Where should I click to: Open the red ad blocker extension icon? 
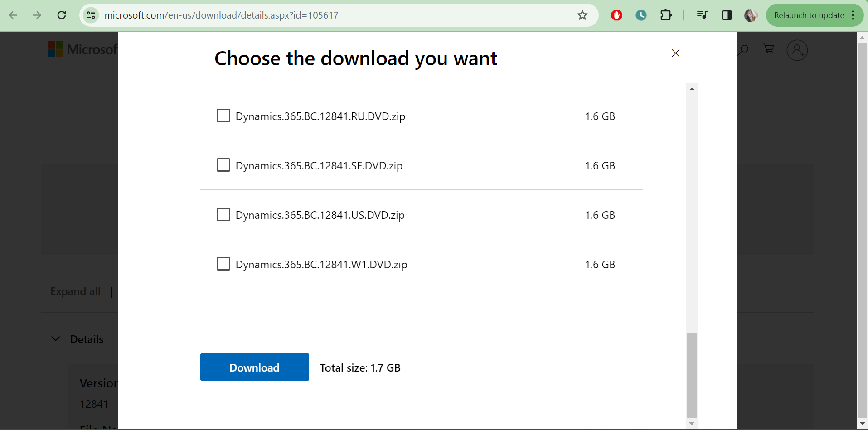point(616,15)
